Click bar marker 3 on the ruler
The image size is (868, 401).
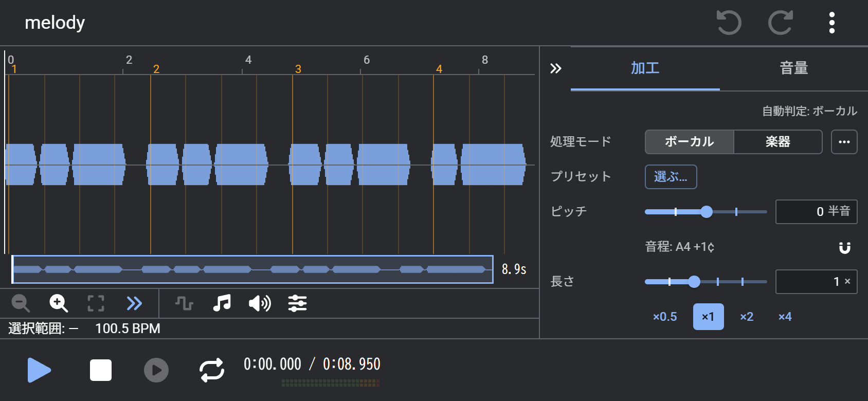[298, 69]
